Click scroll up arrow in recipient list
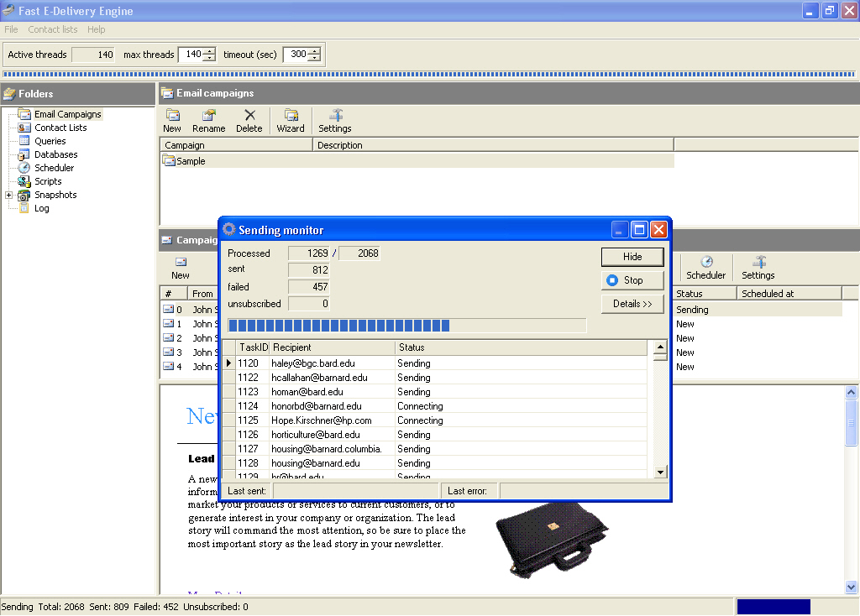Viewport: 860px width, 616px height. [x=660, y=347]
